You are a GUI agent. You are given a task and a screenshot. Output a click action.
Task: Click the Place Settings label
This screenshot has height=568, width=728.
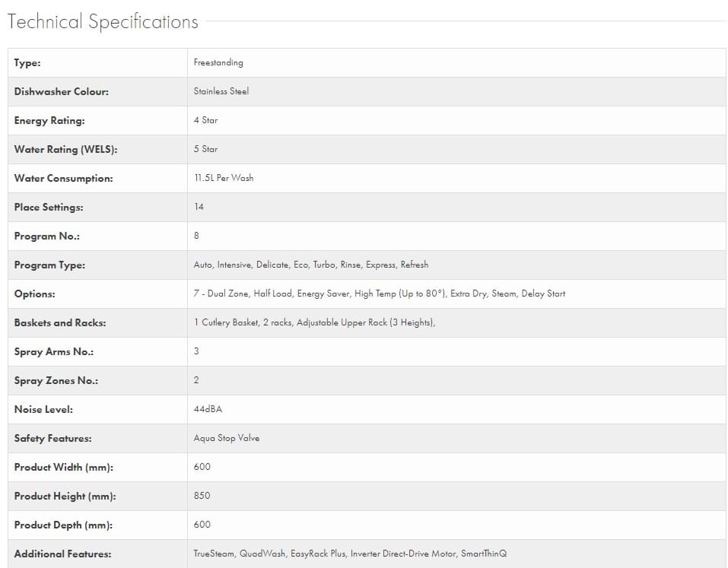[49, 208]
